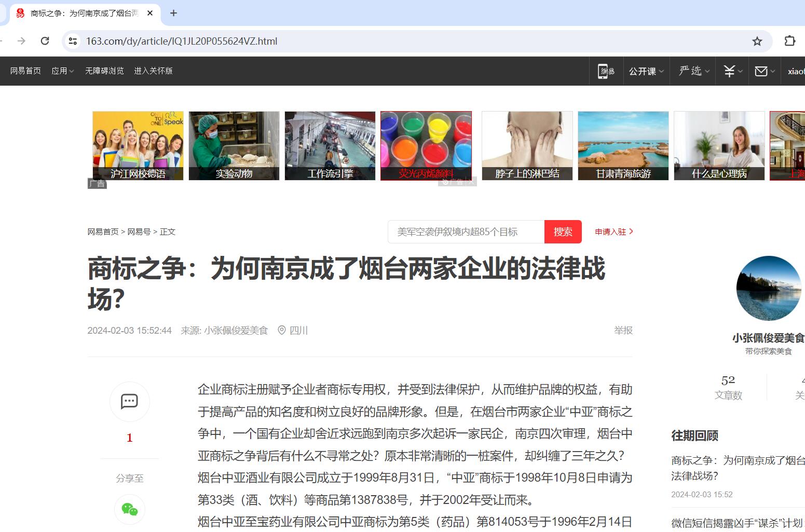
Task: Click the article date 2024-02-03 15:52:44
Action: [x=129, y=330]
